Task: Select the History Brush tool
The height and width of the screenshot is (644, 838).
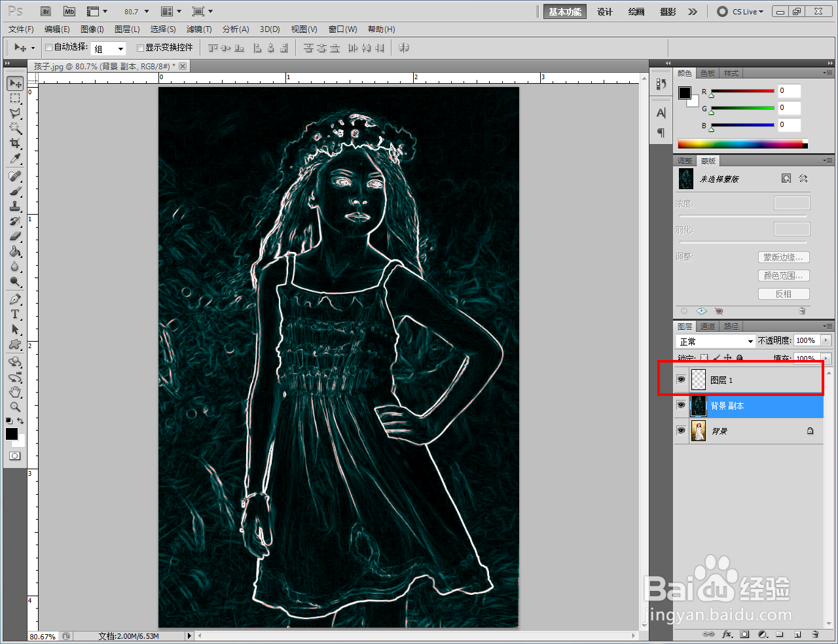Action: coord(15,222)
